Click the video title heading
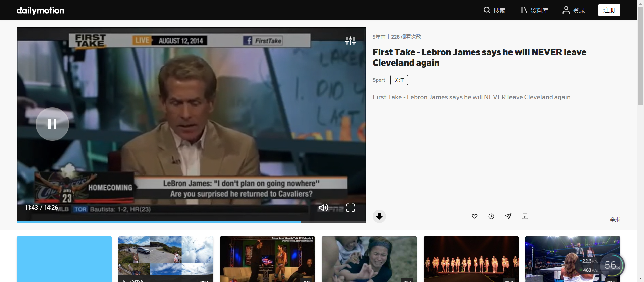 click(480, 57)
